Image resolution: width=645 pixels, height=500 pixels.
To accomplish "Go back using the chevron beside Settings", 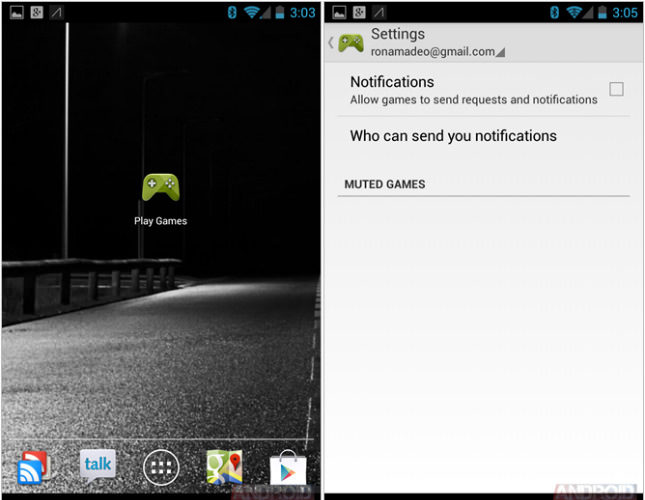I will click(331, 43).
